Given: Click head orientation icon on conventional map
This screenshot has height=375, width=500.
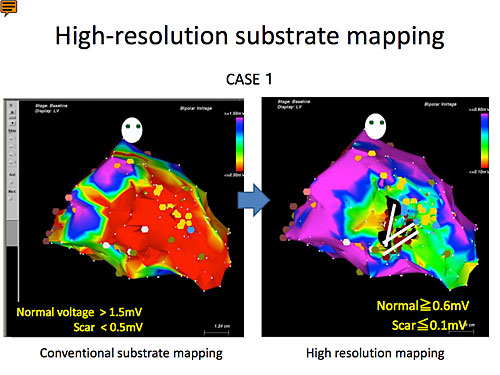Looking at the screenshot, I should pos(132,130).
